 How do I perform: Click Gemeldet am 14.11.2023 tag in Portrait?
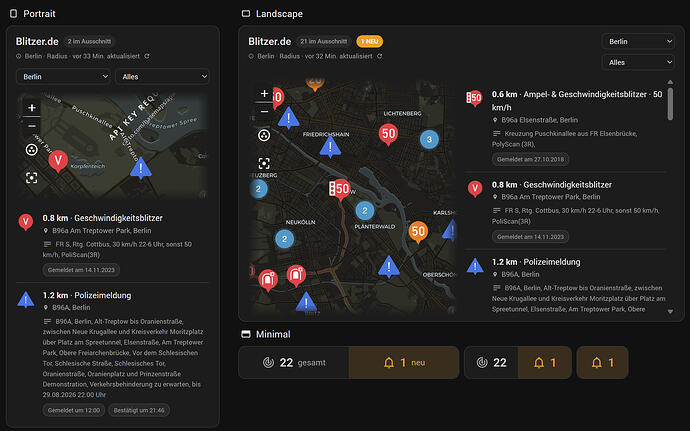(x=81, y=270)
